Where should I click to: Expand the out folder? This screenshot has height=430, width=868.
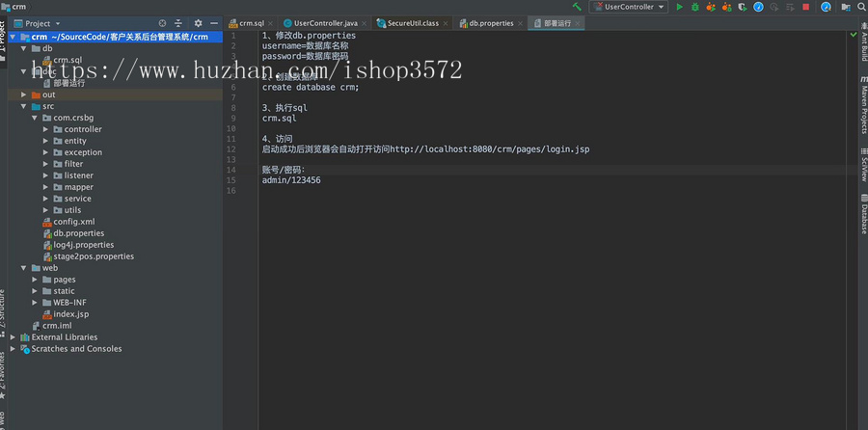click(x=23, y=94)
